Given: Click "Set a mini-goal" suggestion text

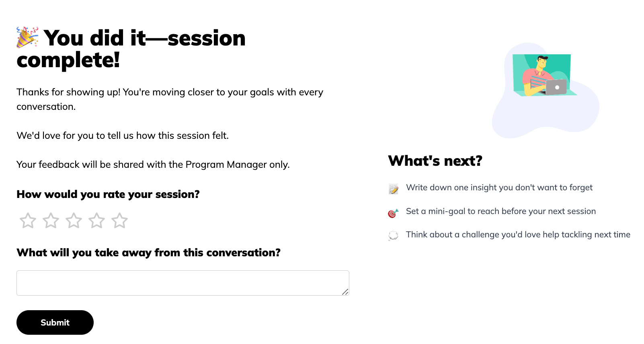Looking at the screenshot, I should 500,211.
